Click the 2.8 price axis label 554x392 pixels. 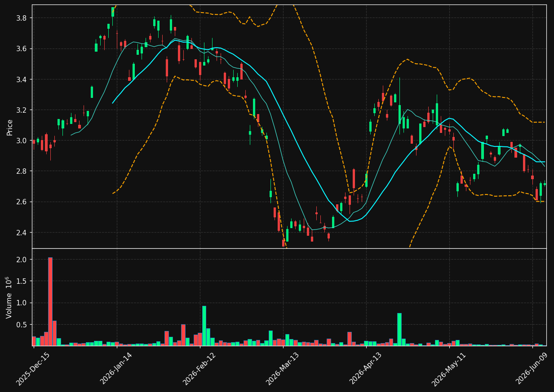coord(22,171)
